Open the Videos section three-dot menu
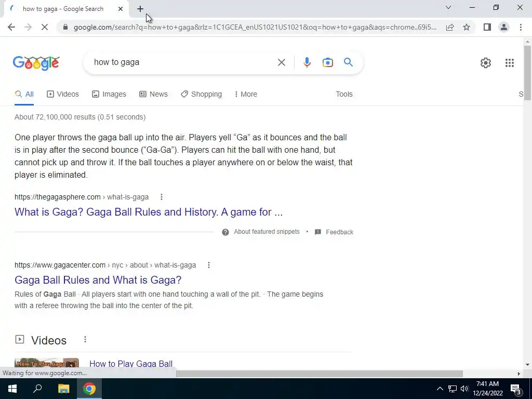The width and height of the screenshot is (532, 399). click(x=85, y=339)
